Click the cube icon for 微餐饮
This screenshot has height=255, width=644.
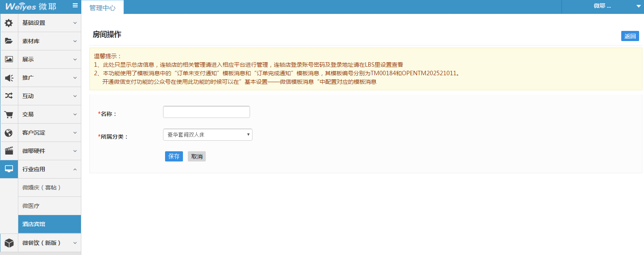(9, 243)
